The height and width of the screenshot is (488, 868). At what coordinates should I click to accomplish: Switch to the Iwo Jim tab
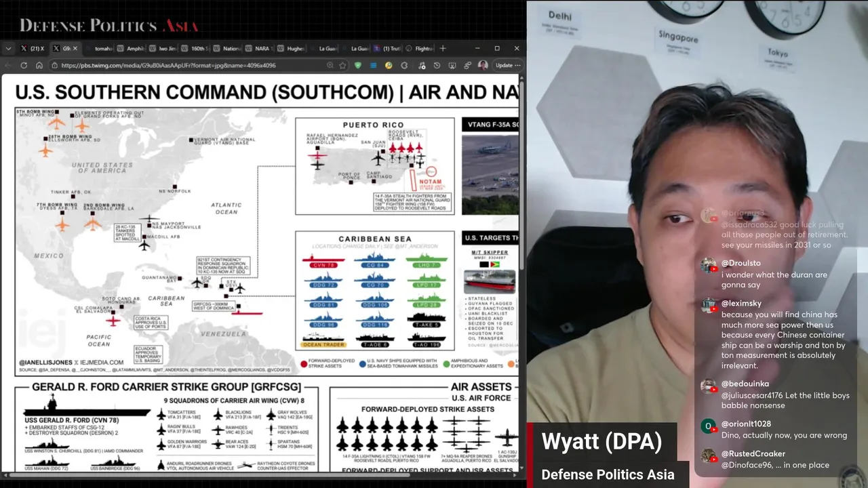163,49
